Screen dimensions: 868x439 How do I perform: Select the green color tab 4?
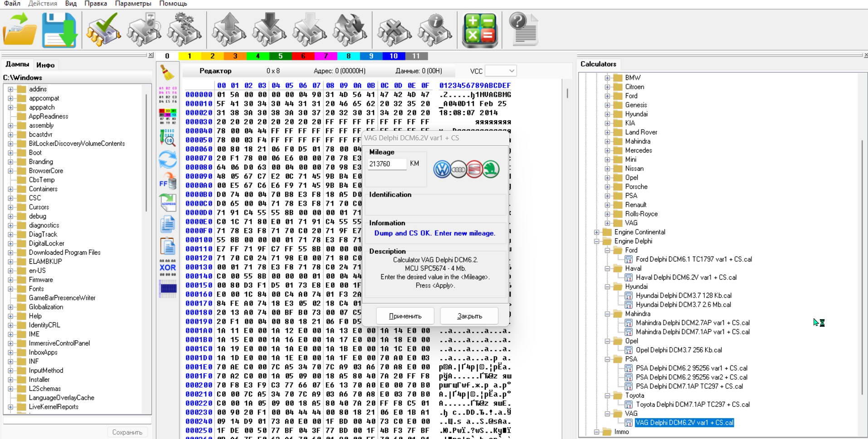pyautogui.click(x=258, y=56)
